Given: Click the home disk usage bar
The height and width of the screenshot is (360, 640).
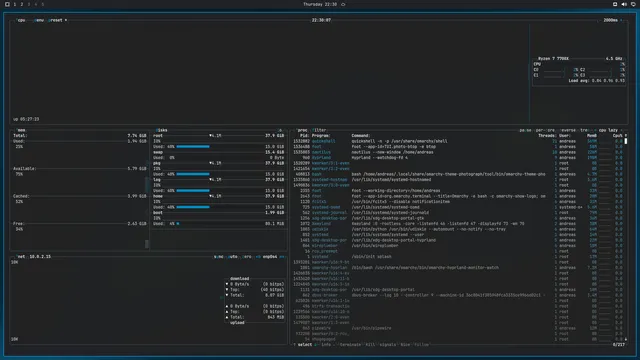Looking at the screenshot, I should [x=193, y=207].
